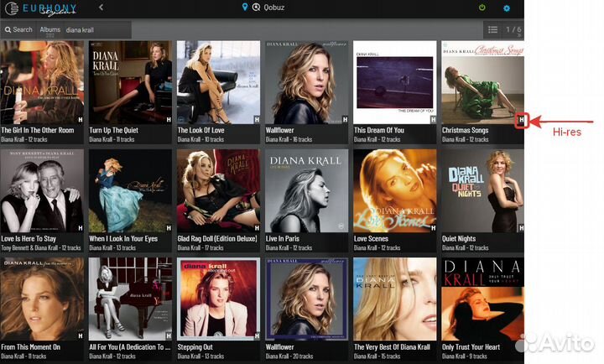Viewport: 604px width, 364px height.
Task: Open the Albums filter tab
Action: pyautogui.click(x=50, y=30)
